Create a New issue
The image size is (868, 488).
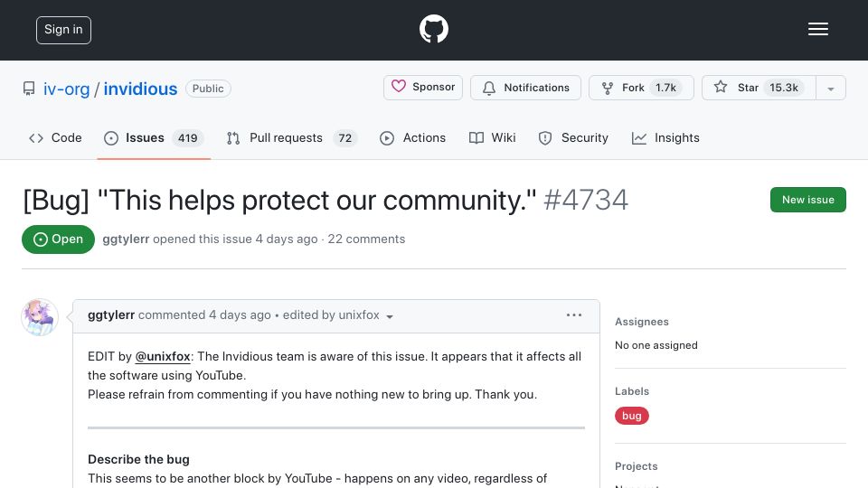click(807, 200)
